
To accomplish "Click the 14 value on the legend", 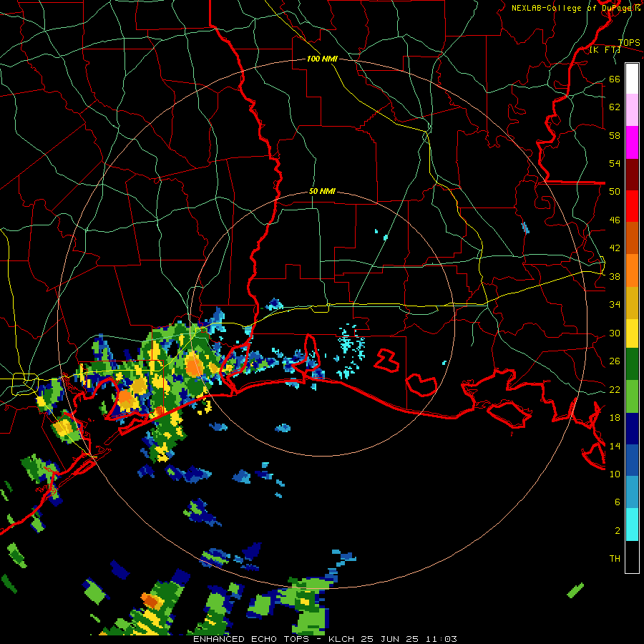I will tap(615, 446).
